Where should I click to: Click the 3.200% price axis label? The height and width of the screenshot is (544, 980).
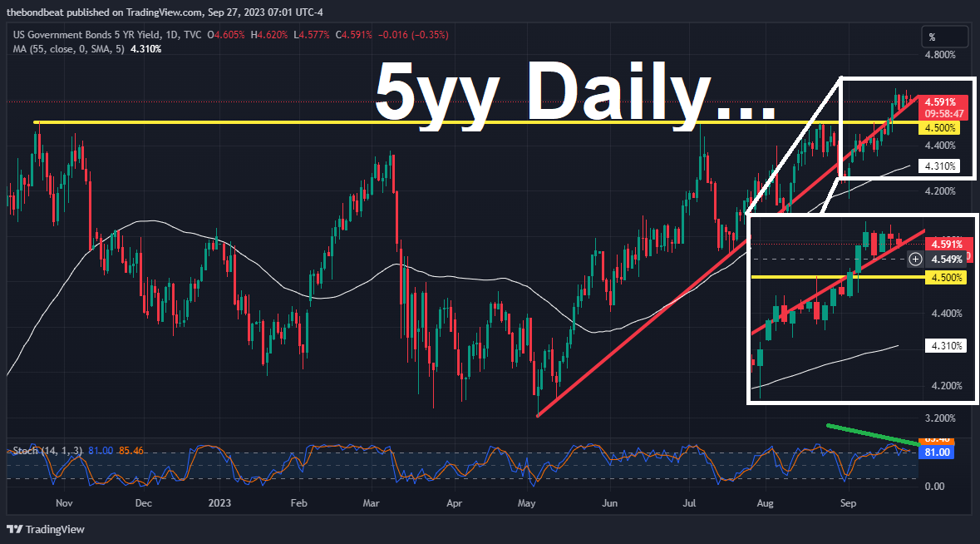[940, 418]
